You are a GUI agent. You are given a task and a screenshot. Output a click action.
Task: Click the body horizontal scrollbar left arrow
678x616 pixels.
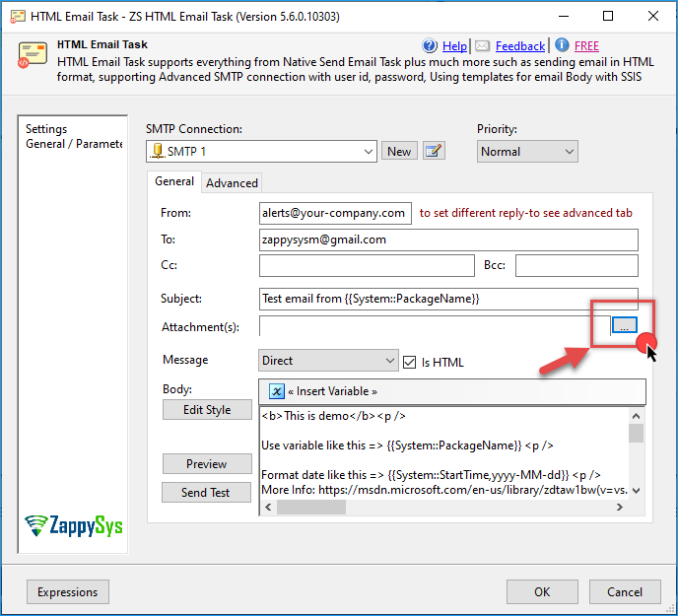point(268,507)
